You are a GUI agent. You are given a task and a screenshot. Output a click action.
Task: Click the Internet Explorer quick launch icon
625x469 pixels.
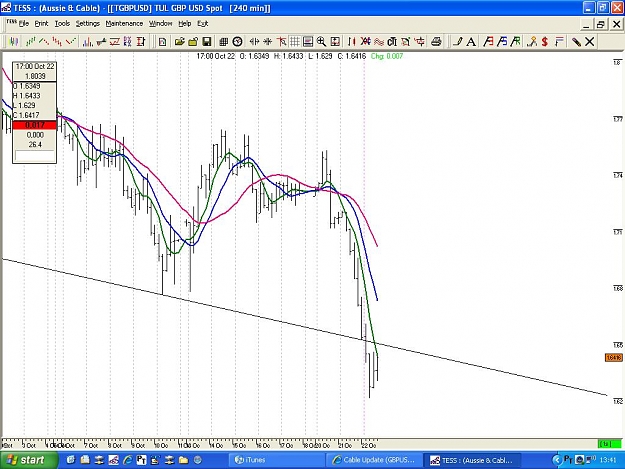pos(128,460)
